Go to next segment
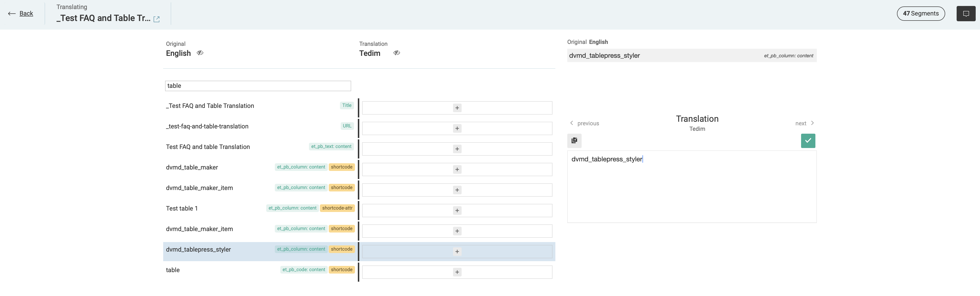The width and height of the screenshot is (980, 296). (805, 123)
